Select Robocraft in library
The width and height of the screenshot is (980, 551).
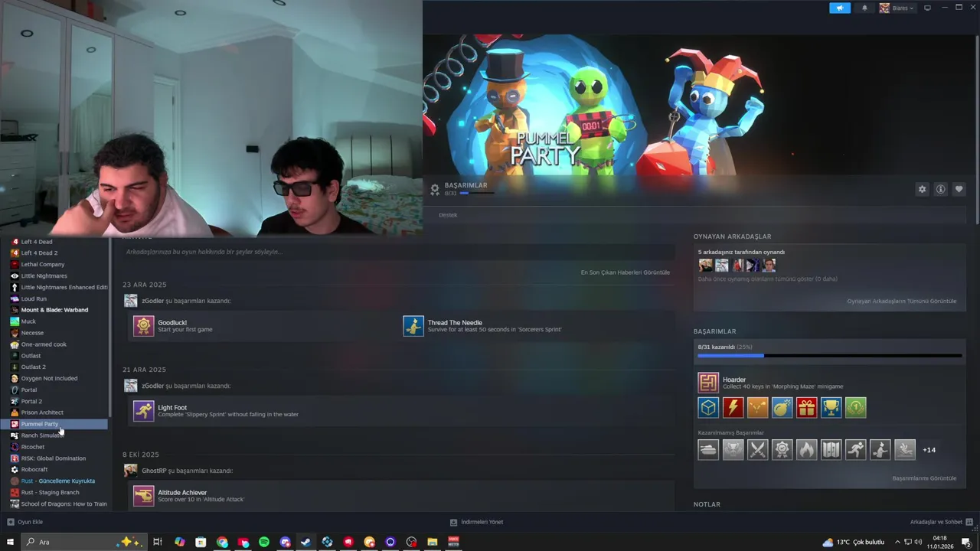[x=34, y=469]
